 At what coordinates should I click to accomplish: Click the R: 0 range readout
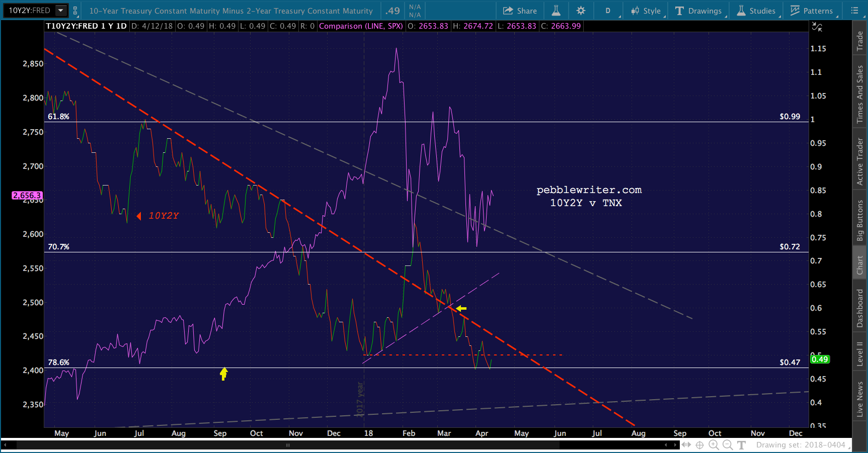click(307, 26)
